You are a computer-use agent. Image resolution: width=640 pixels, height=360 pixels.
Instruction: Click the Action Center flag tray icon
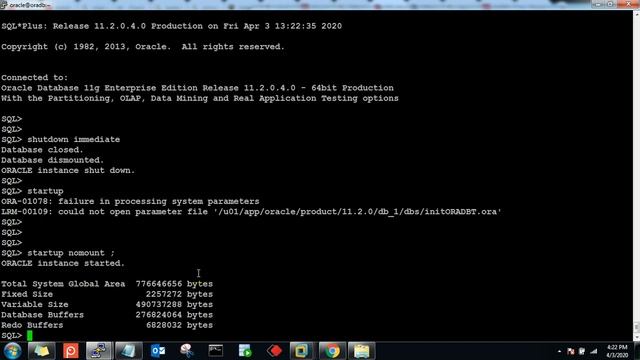[571, 351]
